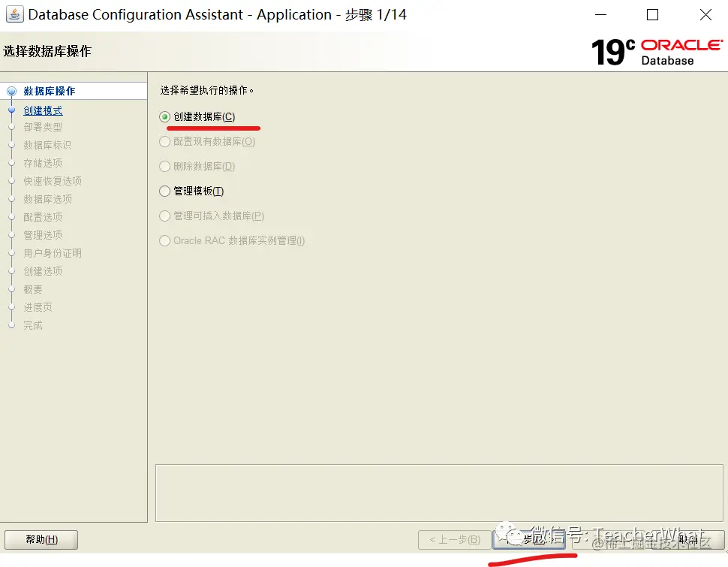Choose the 删除数据库(D) radio option
The height and width of the screenshot is (567, 728).
(x=164, y=167)
